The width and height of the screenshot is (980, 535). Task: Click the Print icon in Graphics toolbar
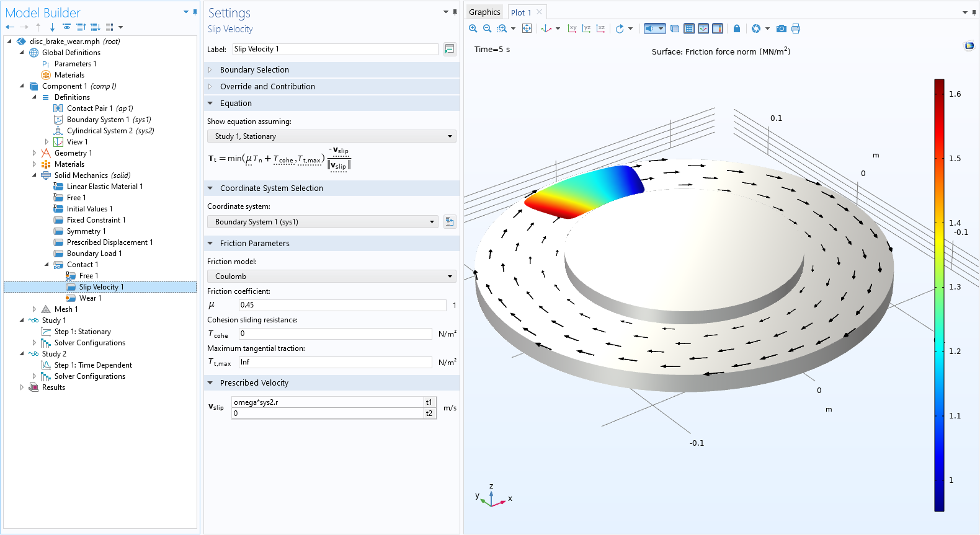click(x=796, y=29)
